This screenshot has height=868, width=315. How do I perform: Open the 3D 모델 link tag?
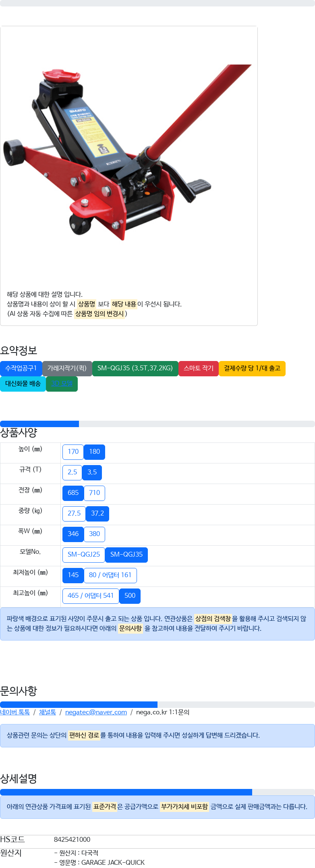click(62, 384)
